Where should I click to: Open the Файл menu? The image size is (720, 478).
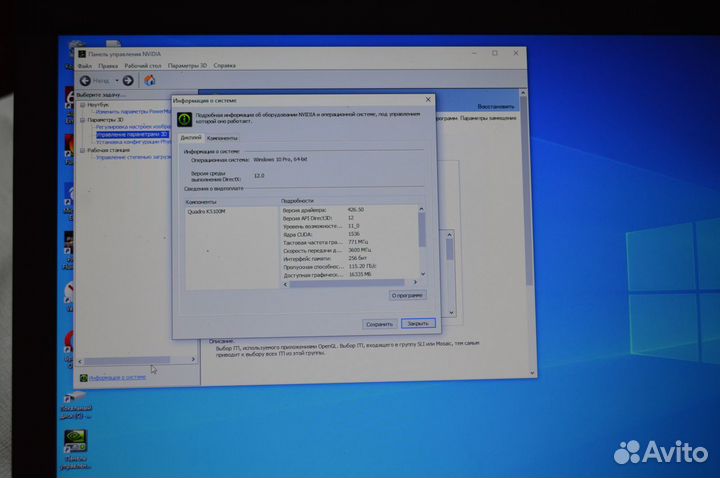[x=84, y=66]
